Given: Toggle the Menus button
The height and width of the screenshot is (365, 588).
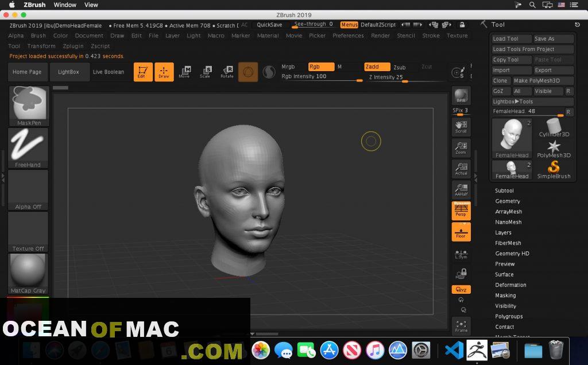Looking at the screenshot, I should [349, 25].
